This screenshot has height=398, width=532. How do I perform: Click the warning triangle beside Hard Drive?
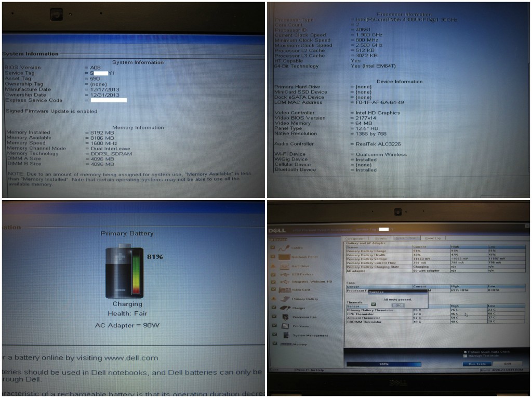(x=273, y=266)
